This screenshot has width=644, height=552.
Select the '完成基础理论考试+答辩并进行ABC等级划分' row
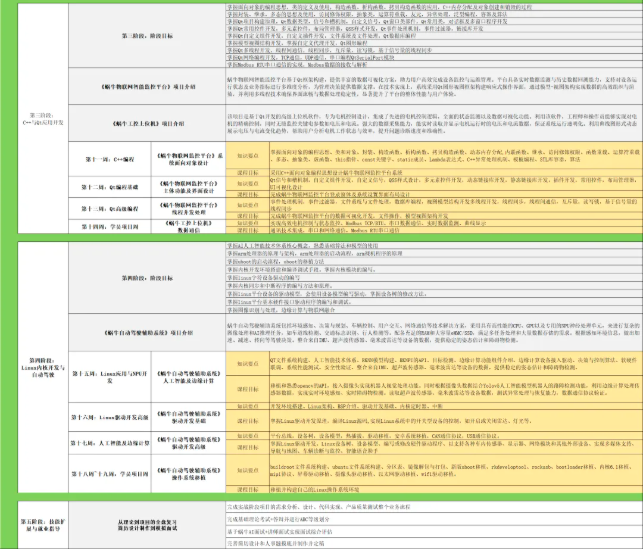434,520
